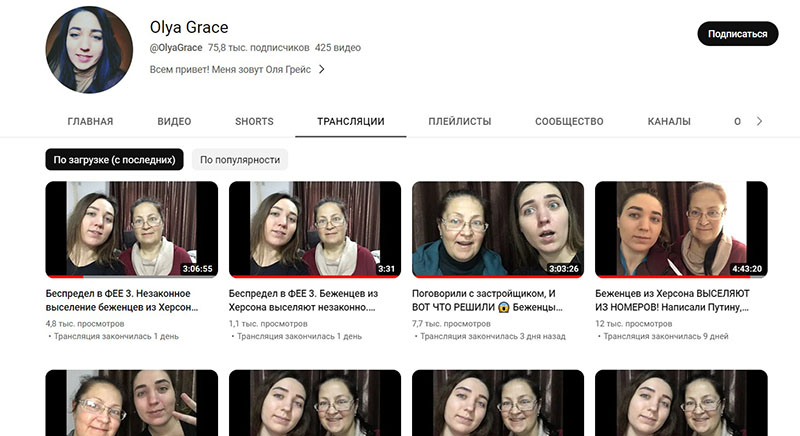
Task: Click the '7,7 тыс. просмотров' view count
Action: 451,323
